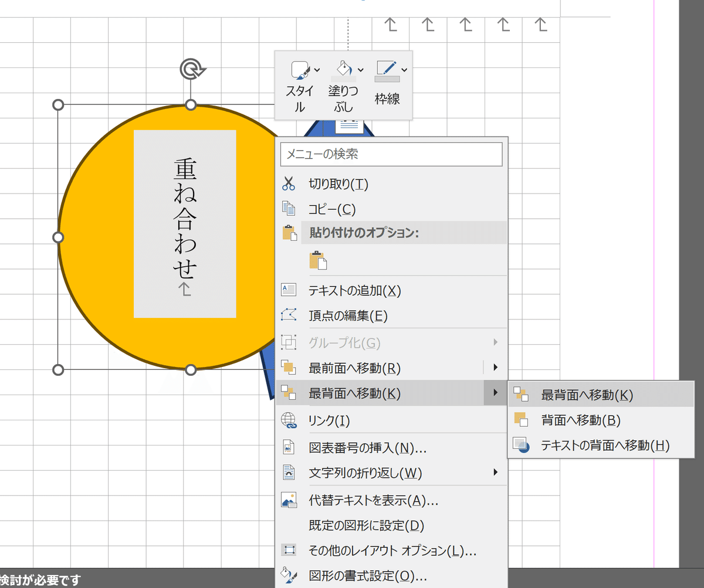
Task: Expand the 最前面へ移動 submenu arrow
Action: (496, 368)
